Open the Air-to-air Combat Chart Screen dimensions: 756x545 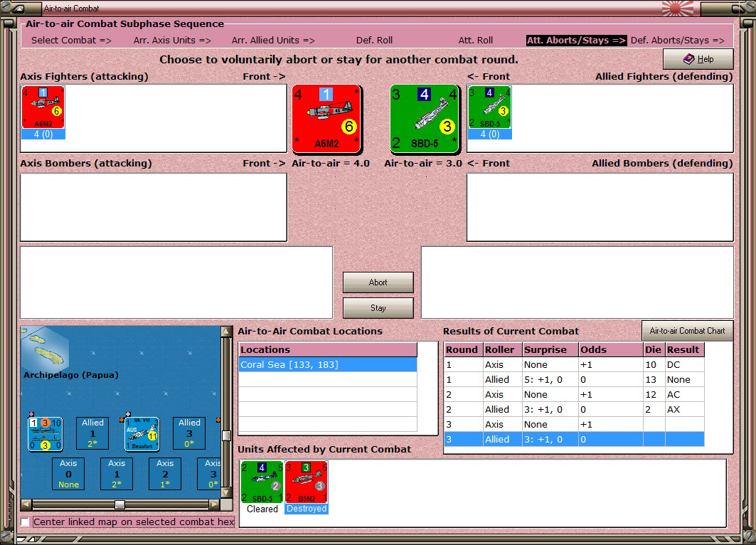687,330
